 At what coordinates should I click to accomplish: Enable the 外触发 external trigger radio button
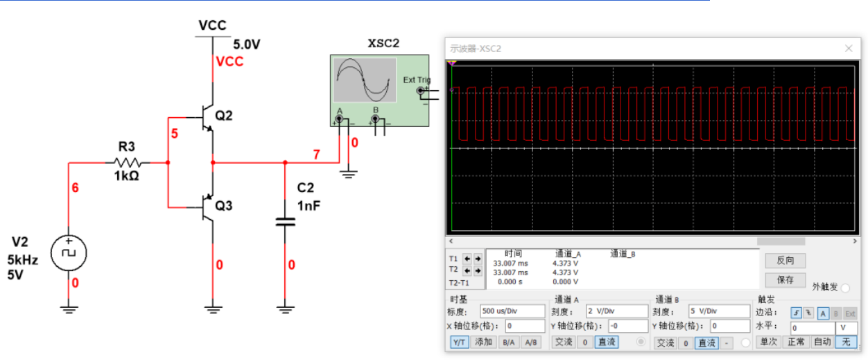pos(845,288)
